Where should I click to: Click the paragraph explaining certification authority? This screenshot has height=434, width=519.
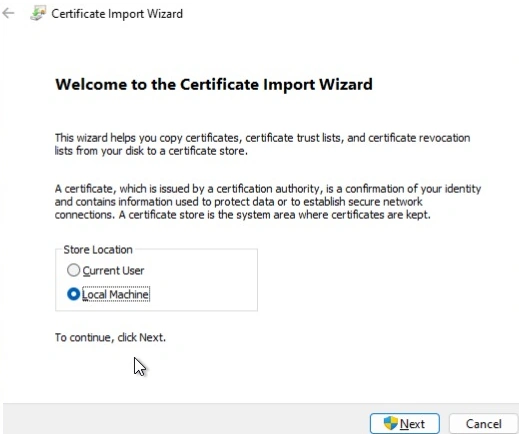(x=268, y=202)
